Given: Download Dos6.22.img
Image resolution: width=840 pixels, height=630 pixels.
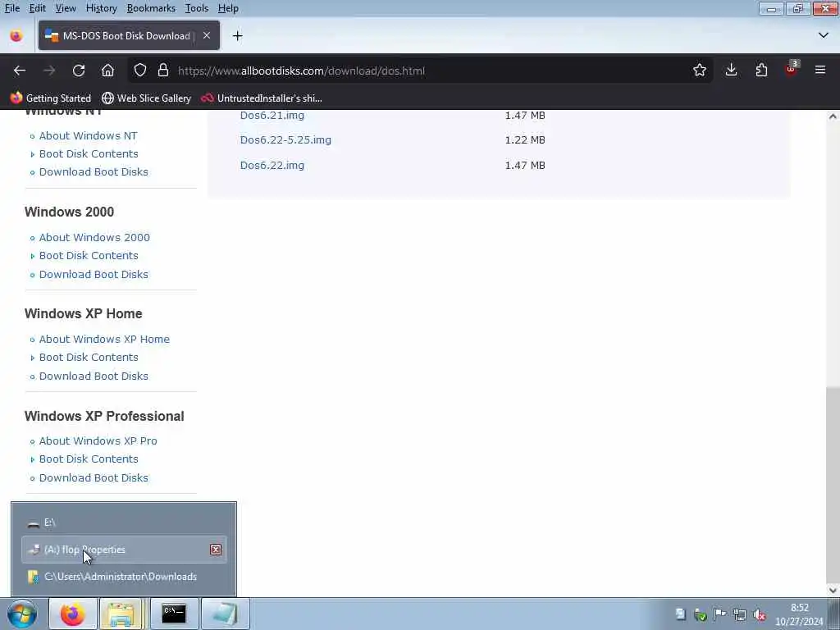Looking at the screenshot, I should coord(272,165).
